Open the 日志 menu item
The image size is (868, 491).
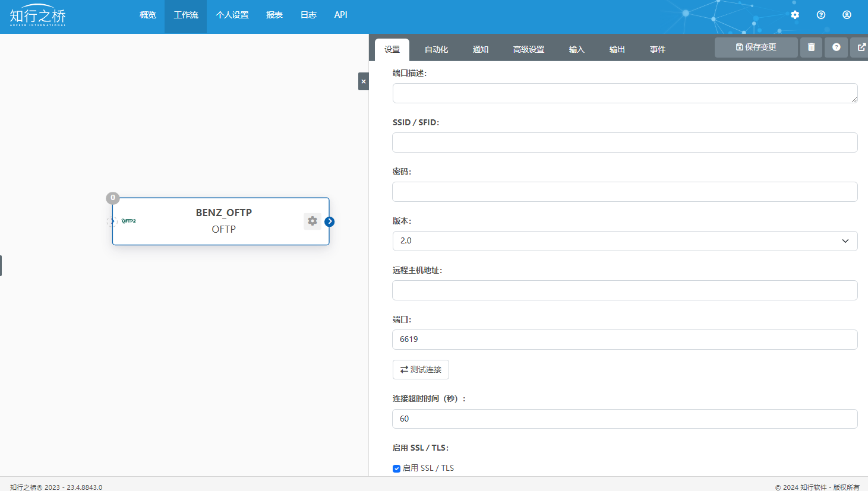[308, 15]
